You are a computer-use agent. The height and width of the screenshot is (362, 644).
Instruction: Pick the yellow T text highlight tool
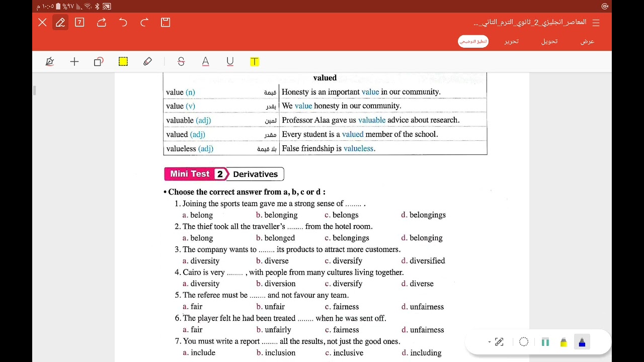(x=254, y=61)
